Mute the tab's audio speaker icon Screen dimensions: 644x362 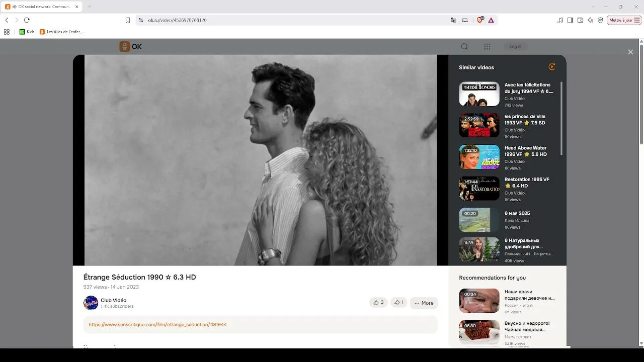click(x=15, y=7)
